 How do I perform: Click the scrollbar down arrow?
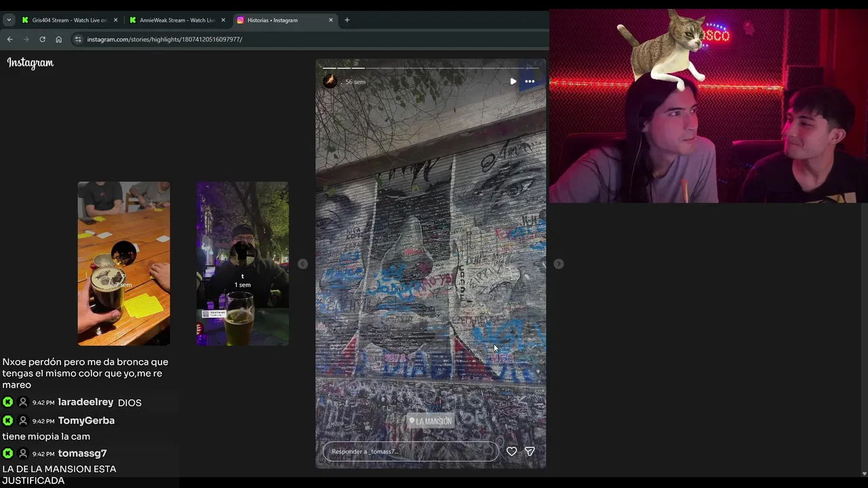(x=864, y=474)
